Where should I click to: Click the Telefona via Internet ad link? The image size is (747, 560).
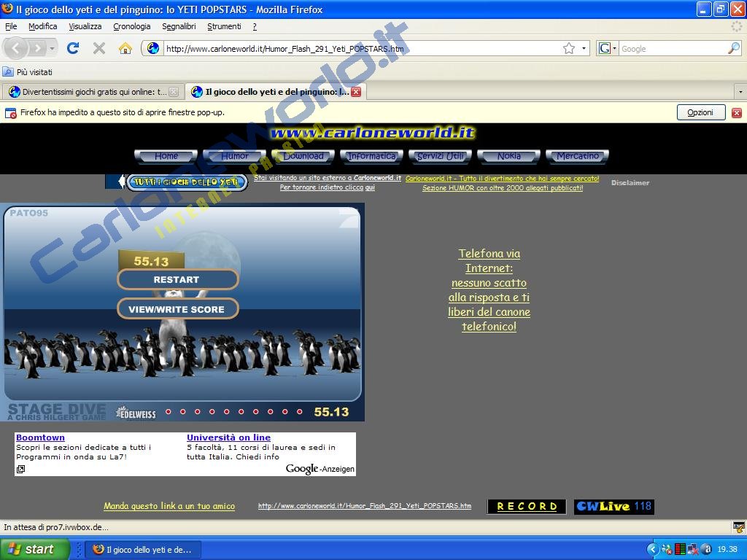[x=489, y=290]
